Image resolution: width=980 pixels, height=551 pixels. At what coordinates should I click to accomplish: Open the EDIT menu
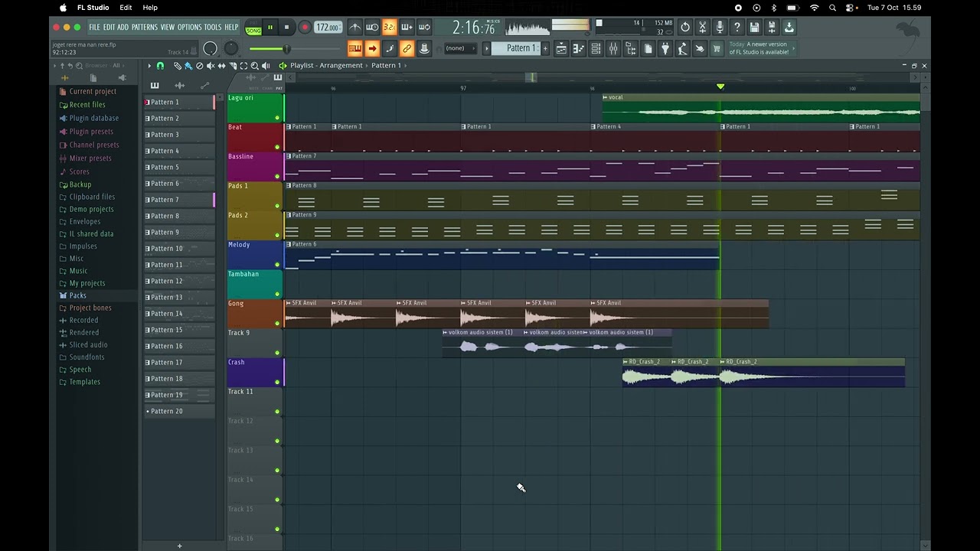click(109, 28)
